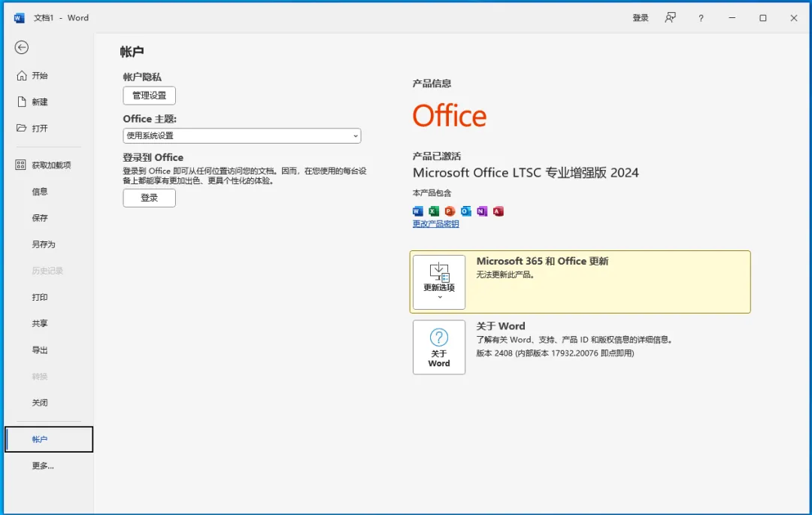Close the Word window

(794, 18)
